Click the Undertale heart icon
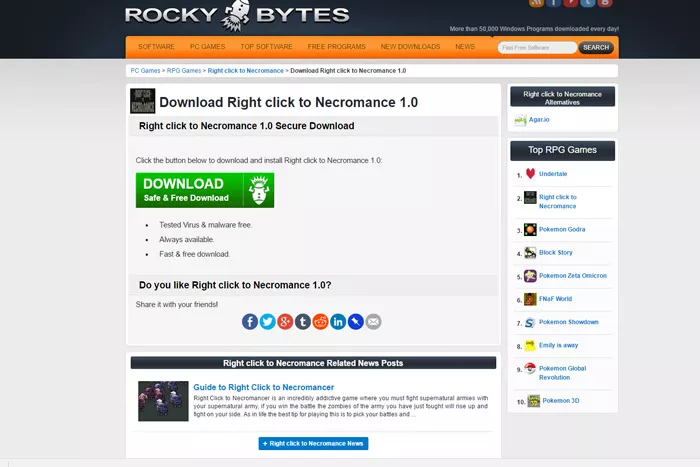The width and height of the screenshot is (700, 467). tap(530, 174)
